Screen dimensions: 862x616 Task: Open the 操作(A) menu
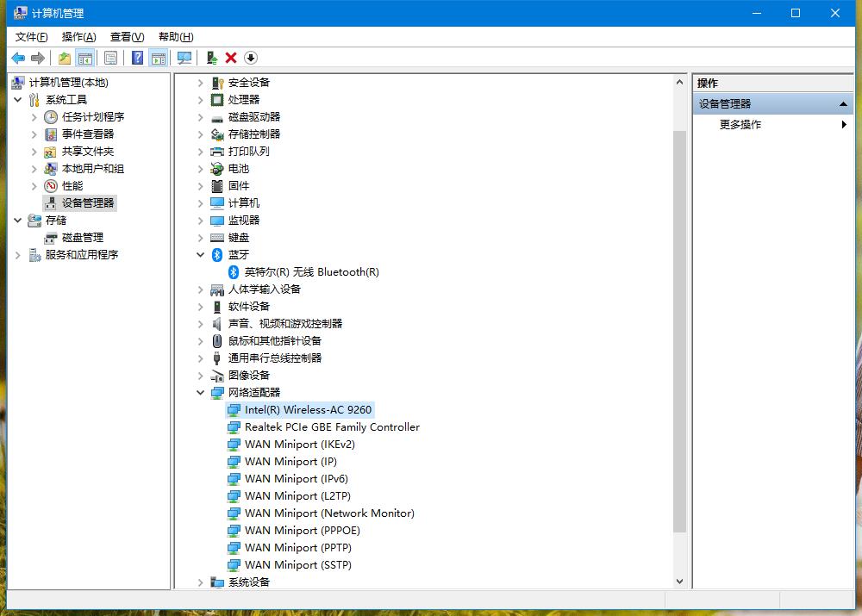[x=78, y=37]
